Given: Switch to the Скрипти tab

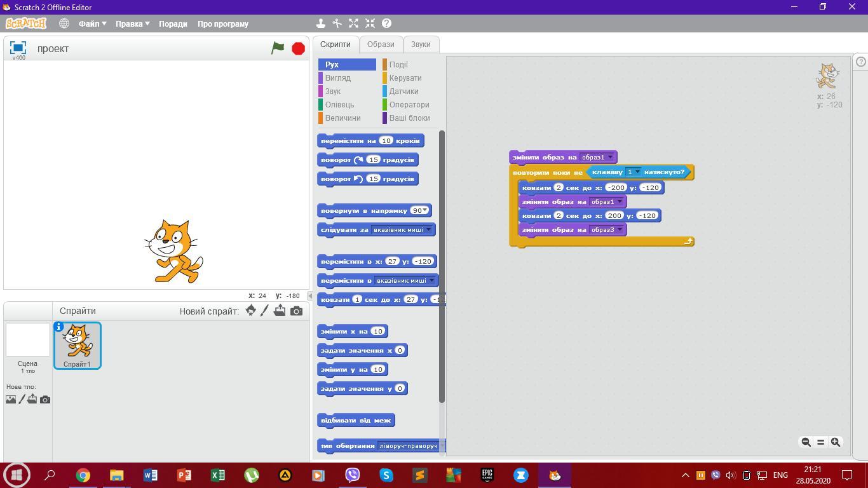Looking at the screenshot, I should [x=336, y=44].
